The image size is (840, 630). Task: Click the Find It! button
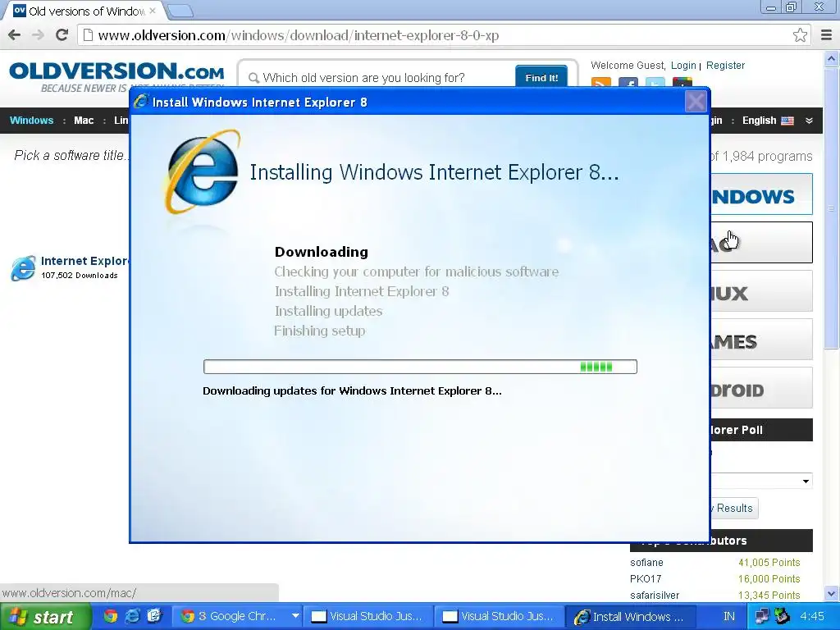click(x=541, y=78)
